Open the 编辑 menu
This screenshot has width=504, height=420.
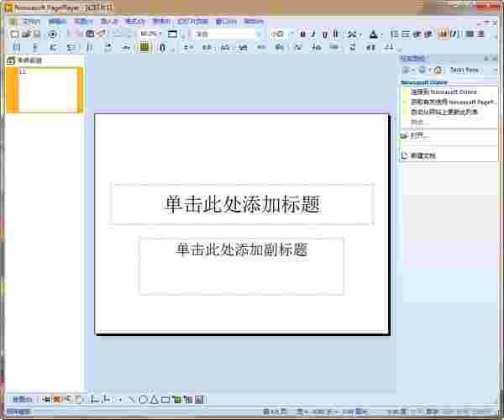tap(57, 22)
